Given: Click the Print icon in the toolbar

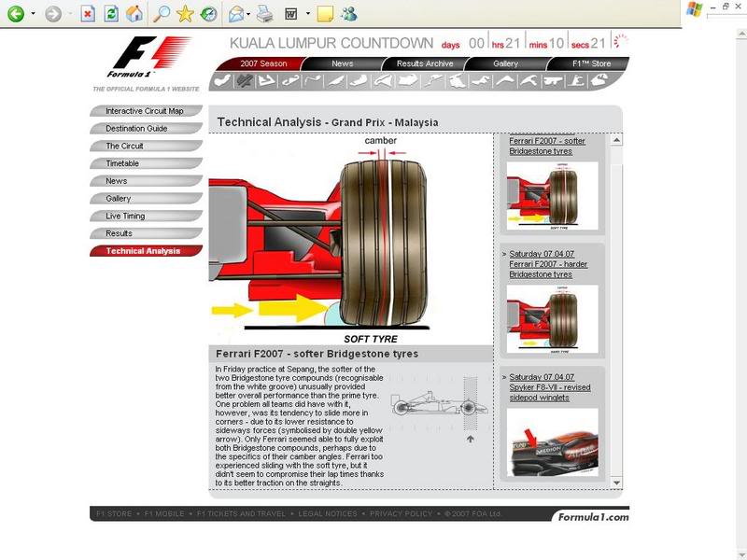Looking at the screenshot, I should coord(264,14).
